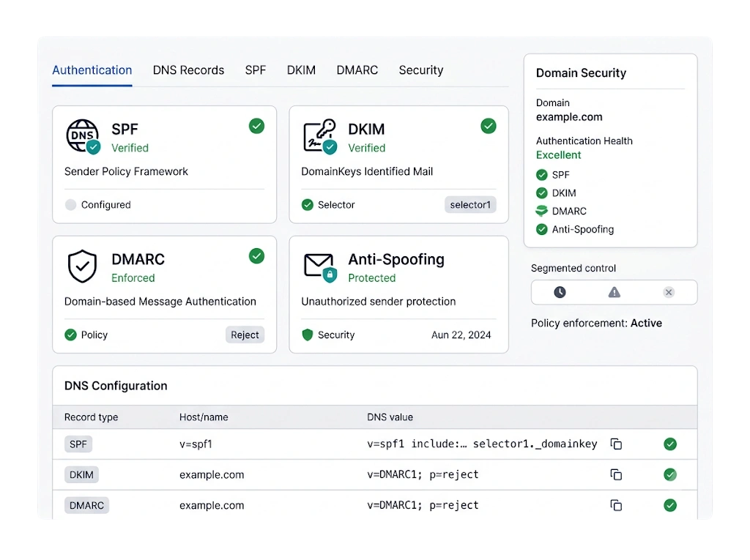Click the Policy enforcement: Active text
Viewport: 750px width, 560px height.
point(596,324)
